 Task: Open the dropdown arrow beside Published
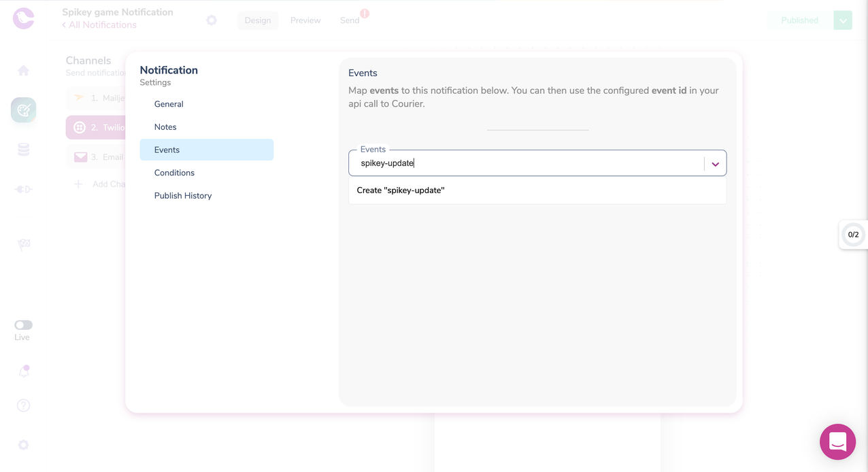pyautogui.click(x=843, y=20)
